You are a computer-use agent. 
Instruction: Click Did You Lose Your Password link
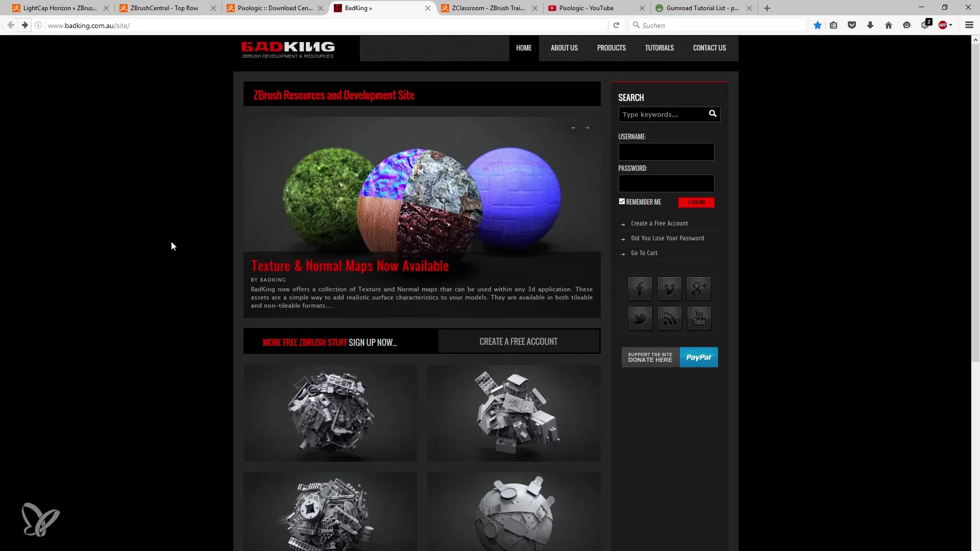pyautogui.click(x=668, y=238)
